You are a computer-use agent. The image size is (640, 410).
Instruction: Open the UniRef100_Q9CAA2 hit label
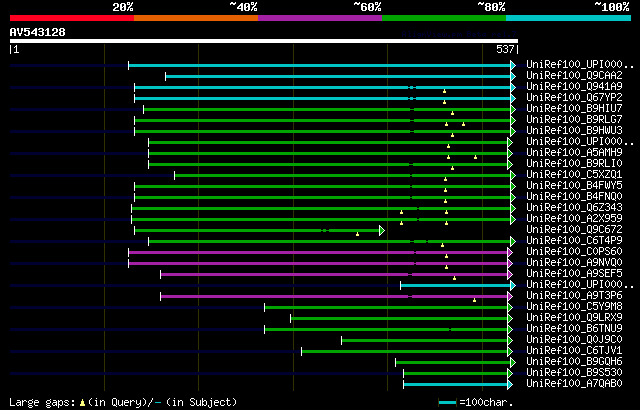click(574, 75)
